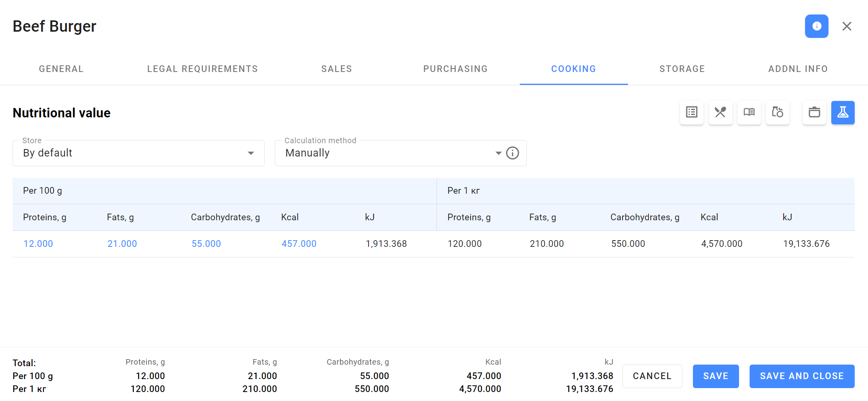Open the open book recipe icon
The height and width of the screenshot is (401, 868).
(x=749, y=112)
